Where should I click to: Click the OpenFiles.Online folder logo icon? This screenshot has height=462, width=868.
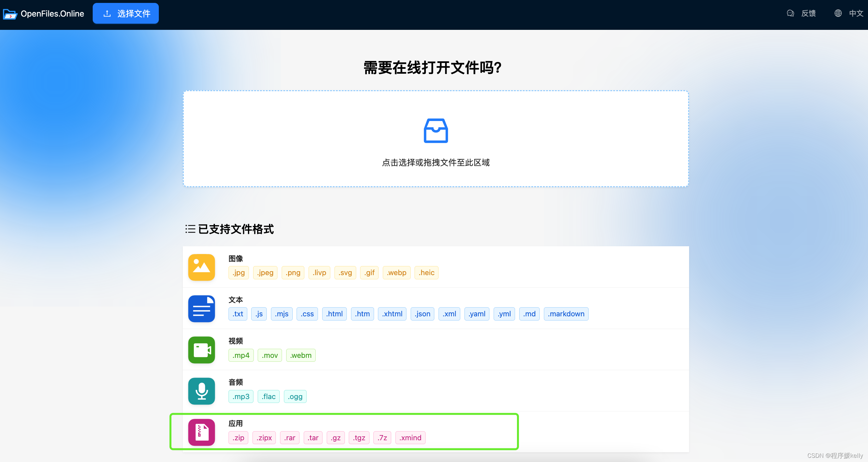tap(10, 14)
